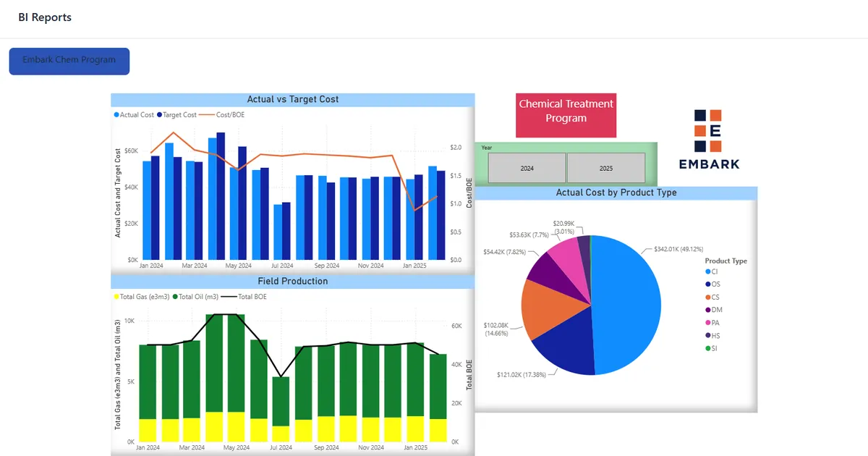
Task: Click the Actual vs Target Cost chart title
Action: [293, 99]
